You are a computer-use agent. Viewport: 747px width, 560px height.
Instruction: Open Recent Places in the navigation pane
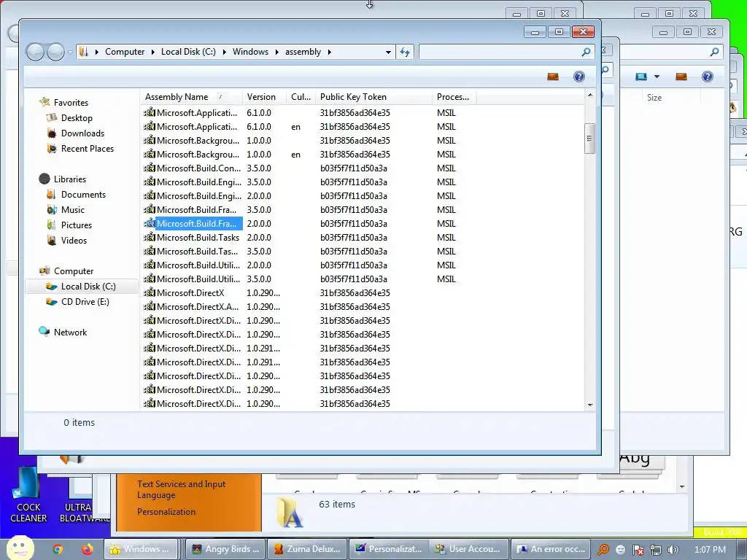(x=88, y=149)
